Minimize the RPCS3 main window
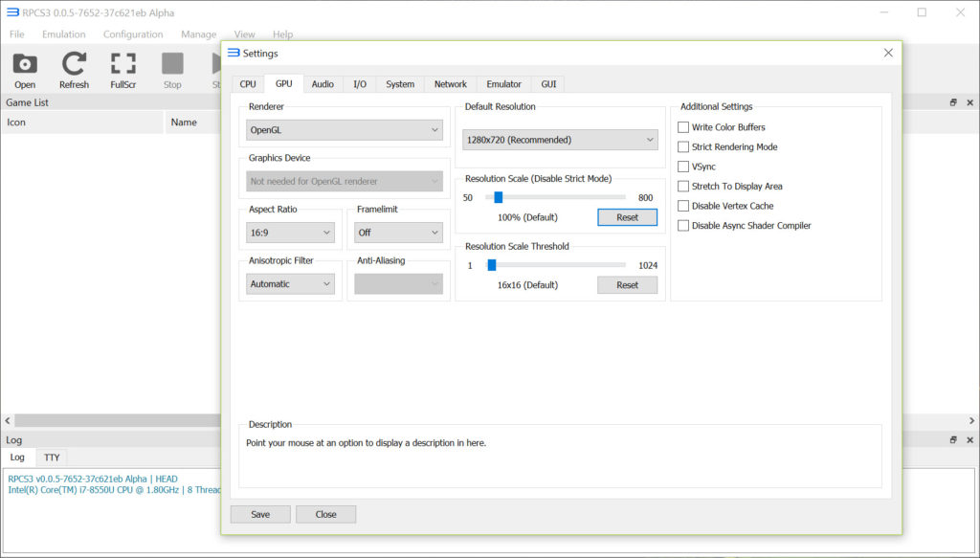The width and height of the screenshot is (980, 558). [883, 12]
